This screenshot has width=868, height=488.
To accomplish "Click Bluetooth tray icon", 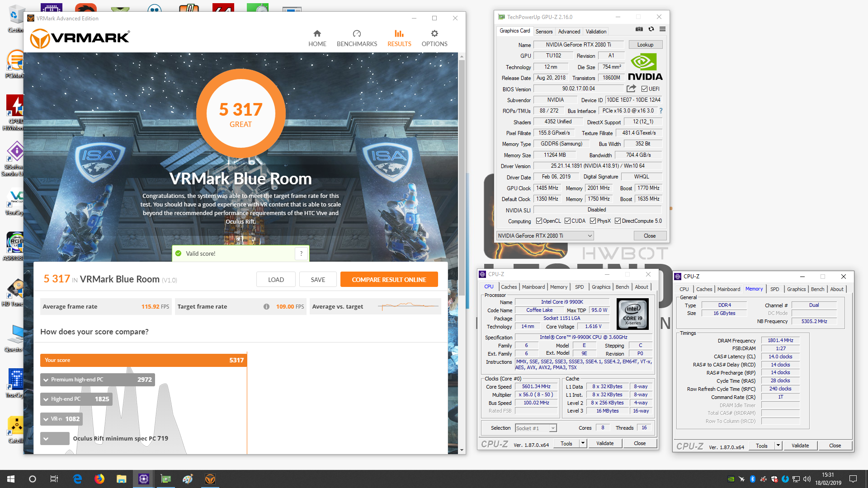I will (753, 479).
